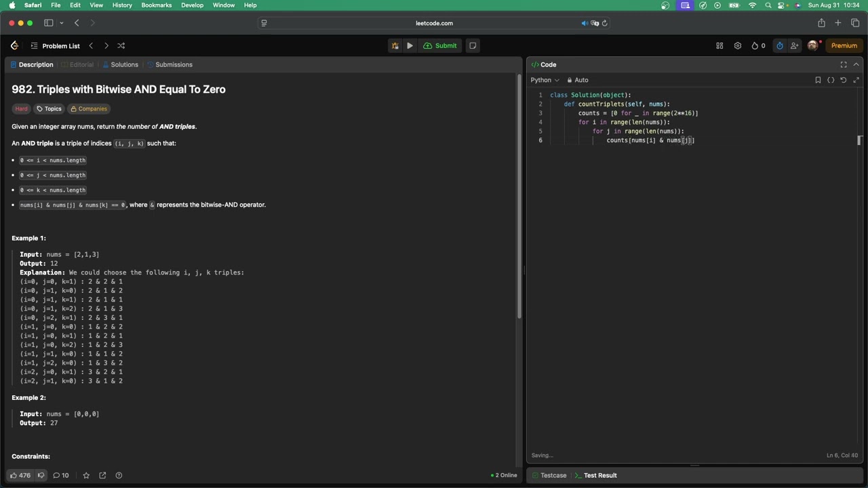The height and width of the screenshot is (488, 868).
Task: Click the 2 Online indicator
Action: [x=504, y=475]
